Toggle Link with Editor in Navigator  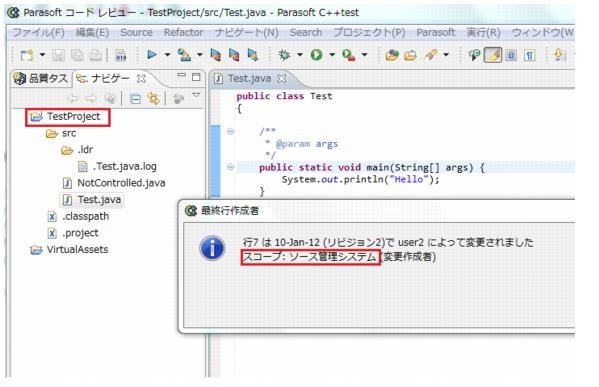coord(154,99)
